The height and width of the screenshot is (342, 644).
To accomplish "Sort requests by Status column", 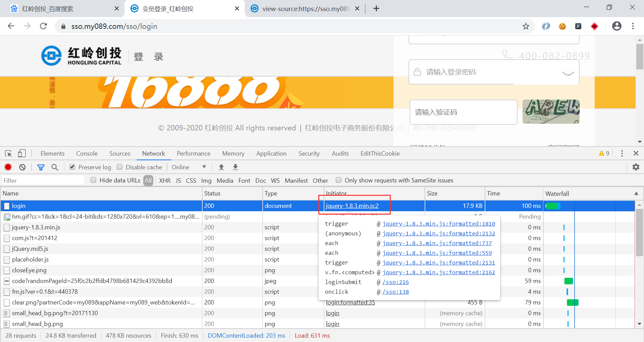I will pos(232,193).
